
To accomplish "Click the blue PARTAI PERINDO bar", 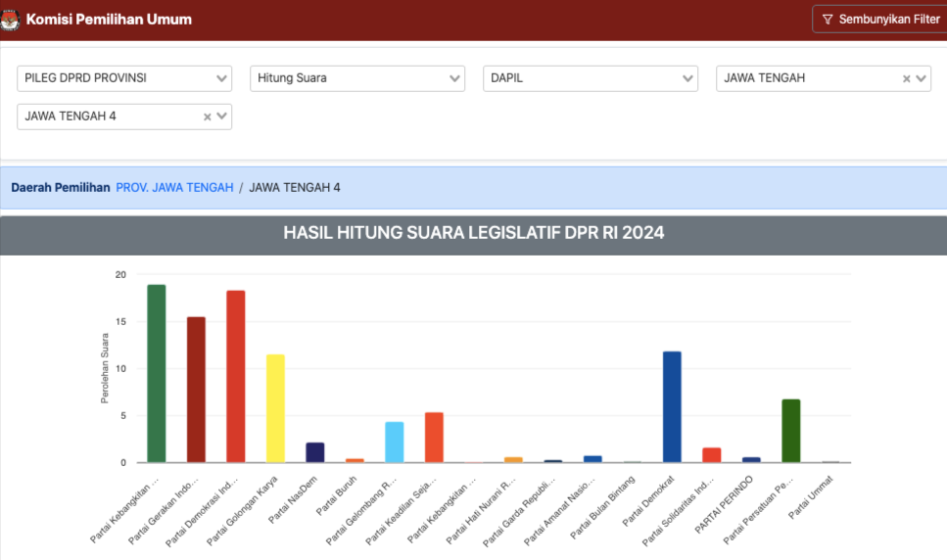I will coord(751,460).
